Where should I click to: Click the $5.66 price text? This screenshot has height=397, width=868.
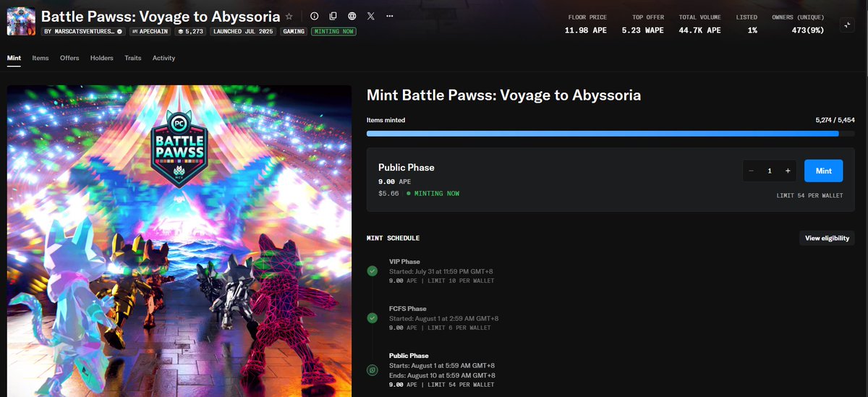(388, 193)
